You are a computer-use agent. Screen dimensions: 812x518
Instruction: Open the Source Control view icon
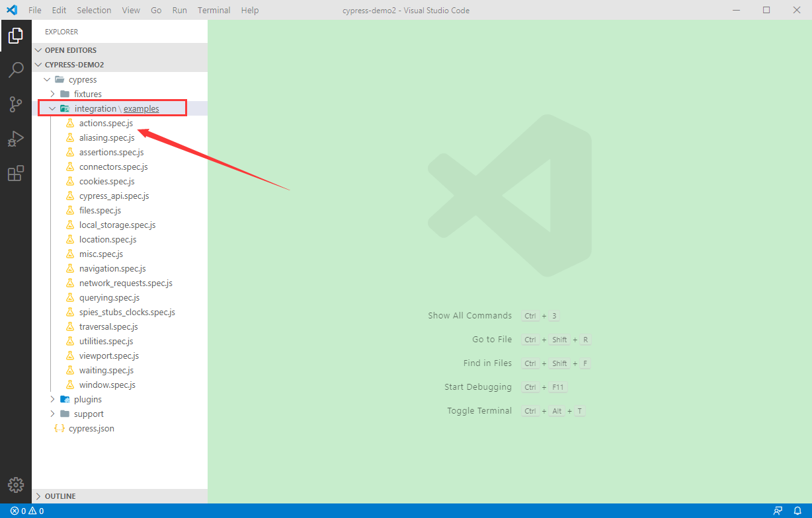coord(16,104)
